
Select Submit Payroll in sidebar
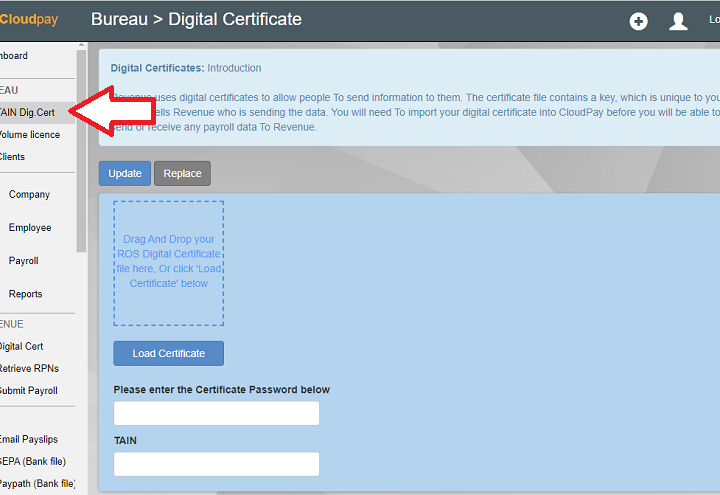tap(28, 390)
